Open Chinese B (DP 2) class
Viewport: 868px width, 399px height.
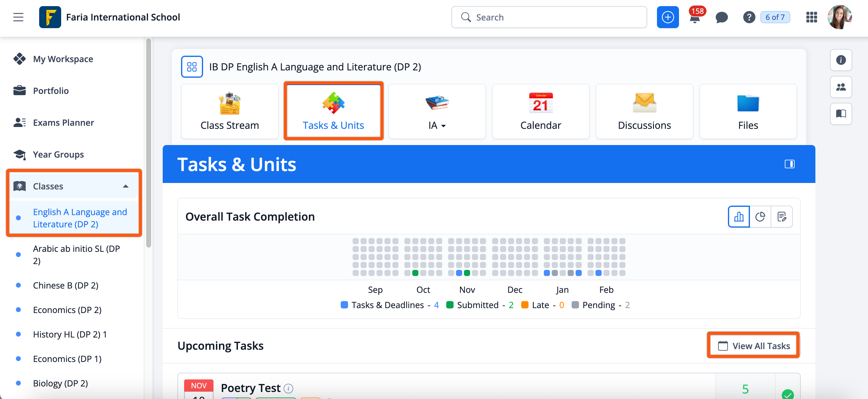66,285
